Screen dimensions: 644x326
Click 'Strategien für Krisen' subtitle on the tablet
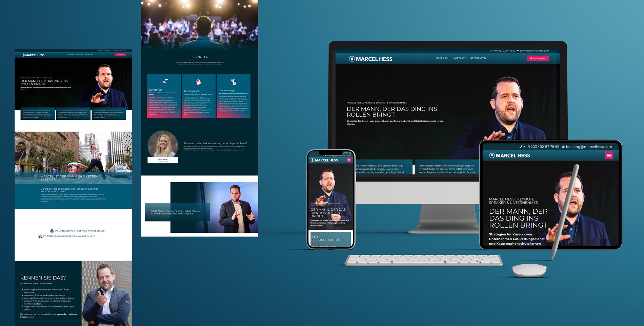[x=517, y=239]
